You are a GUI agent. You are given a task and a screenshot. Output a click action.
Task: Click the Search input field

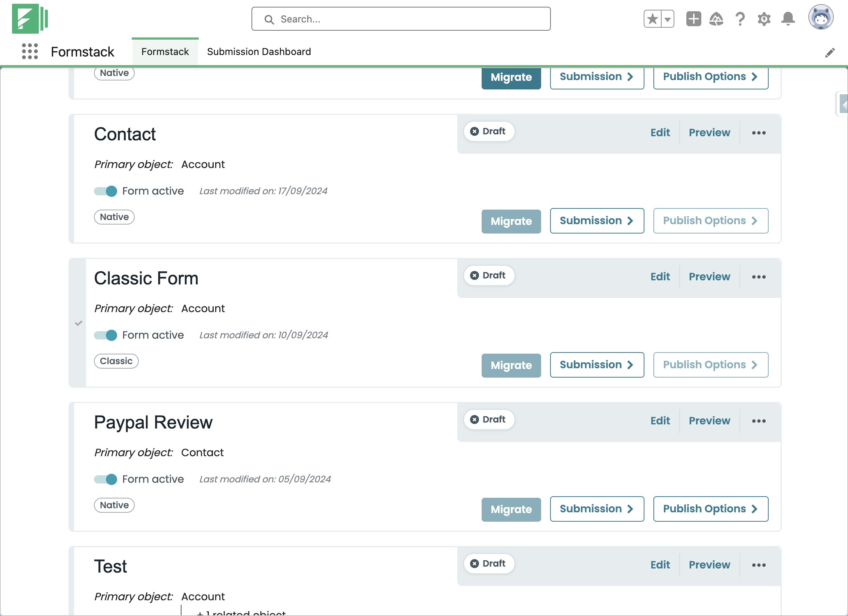pyautogui.click(x=401, y=19)
